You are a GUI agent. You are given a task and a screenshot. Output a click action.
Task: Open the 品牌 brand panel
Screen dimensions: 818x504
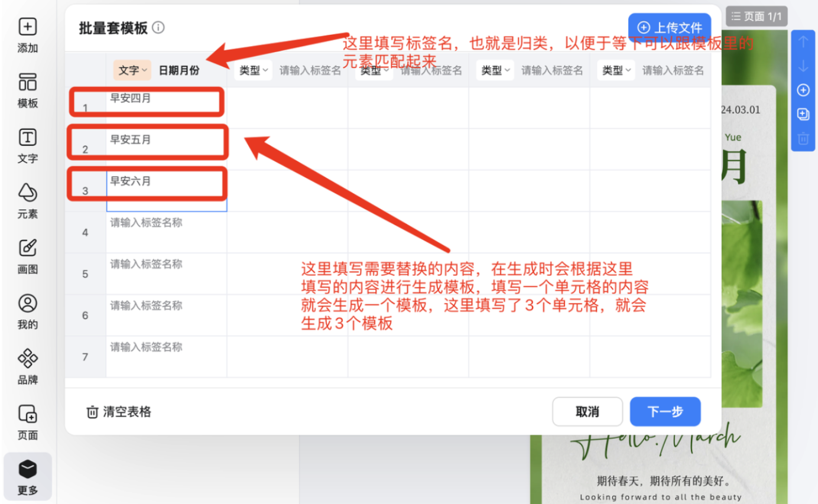pos(28,366)
